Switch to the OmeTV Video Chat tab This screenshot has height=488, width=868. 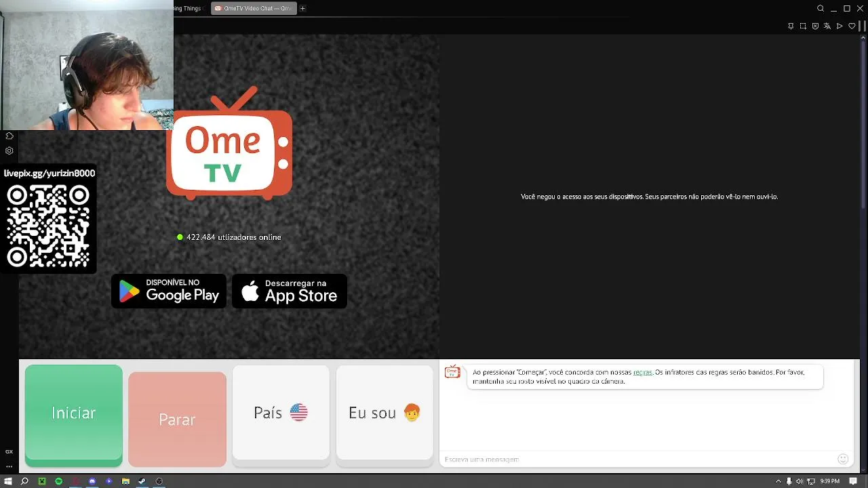point(252,8)
